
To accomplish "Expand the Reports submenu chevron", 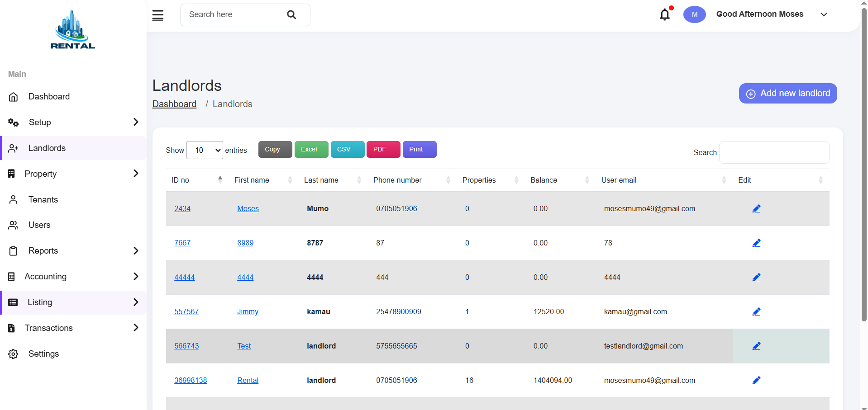I will coord(136,251).
